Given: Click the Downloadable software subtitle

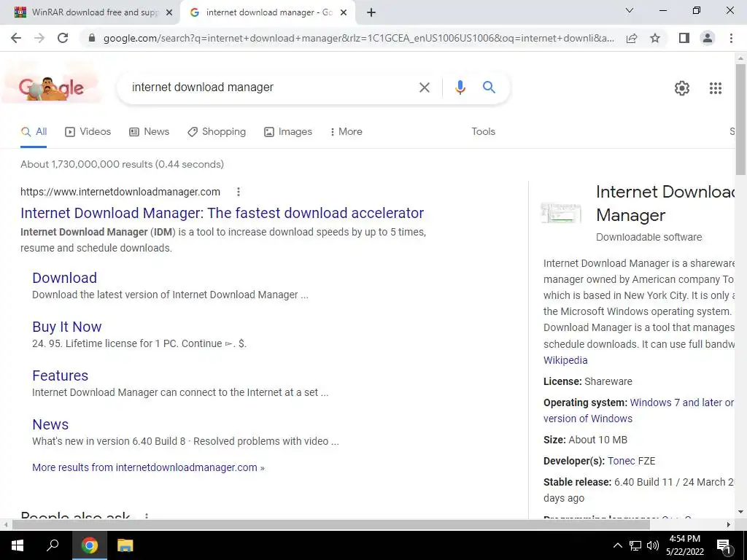Looking at the screenshot, I should point(649,237).
